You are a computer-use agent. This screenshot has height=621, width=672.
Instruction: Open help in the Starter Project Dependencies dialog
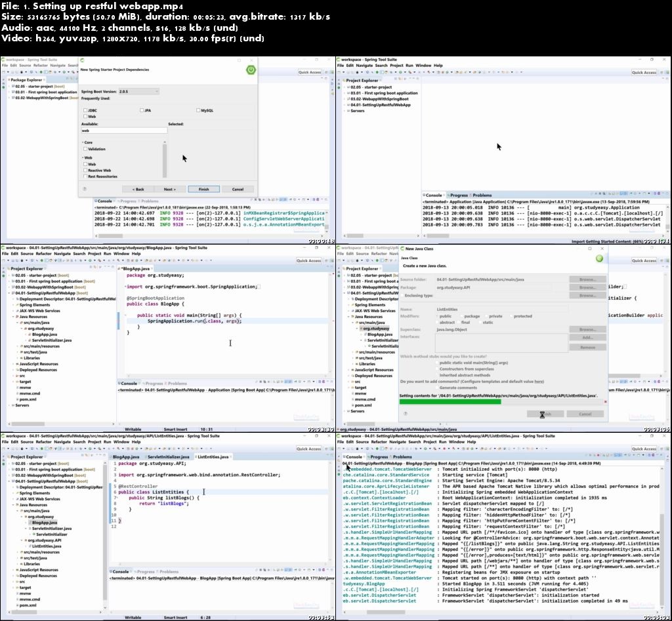coord(85,189)
